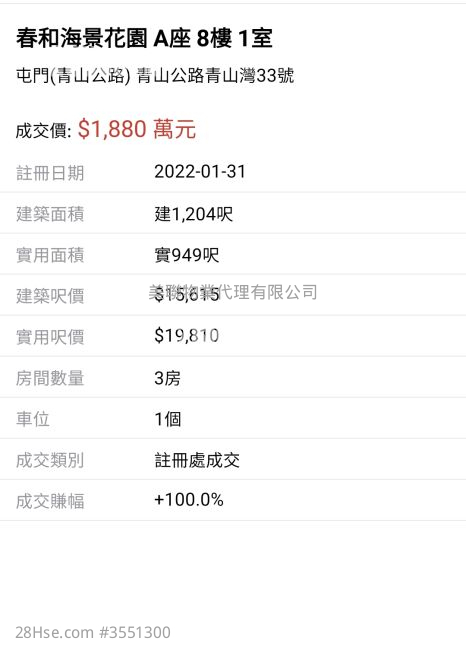Click the 28Hse.com #3551300 listing reference
466x666 pixels.
(93, 632)
